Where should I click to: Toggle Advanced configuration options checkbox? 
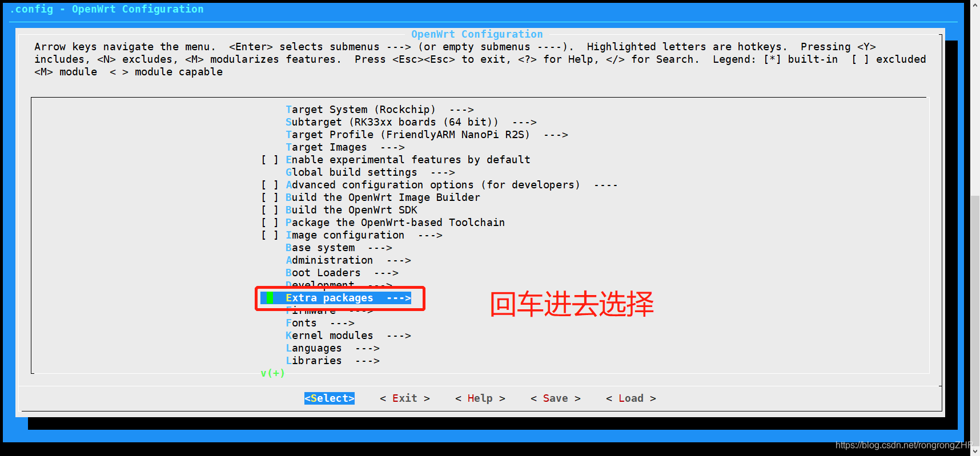(x=270, y=185)
